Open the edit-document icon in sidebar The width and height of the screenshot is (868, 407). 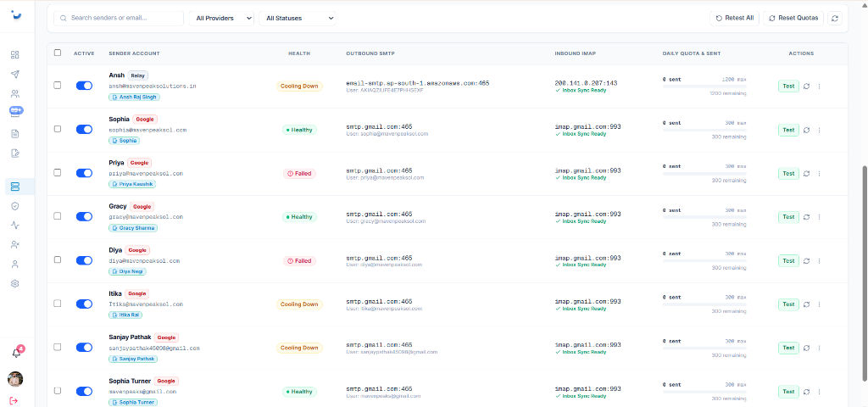point(15,153)
